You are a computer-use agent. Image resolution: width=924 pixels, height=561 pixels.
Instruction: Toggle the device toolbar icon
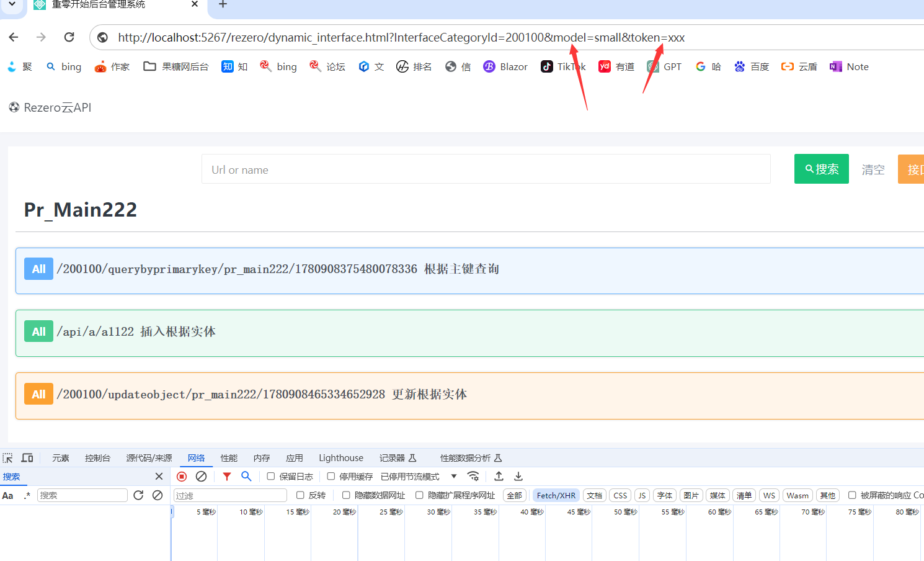point(27,458)
